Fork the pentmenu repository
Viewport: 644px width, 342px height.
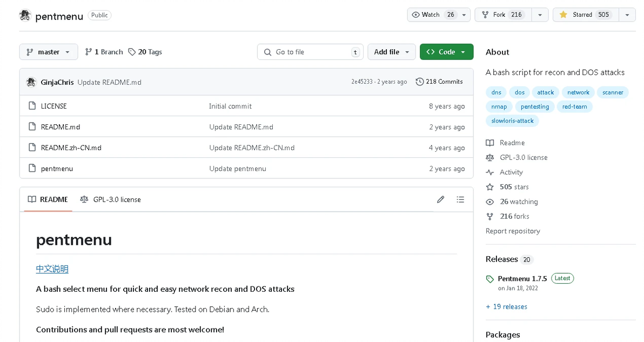pyautogui.click(x=502, y=15)
